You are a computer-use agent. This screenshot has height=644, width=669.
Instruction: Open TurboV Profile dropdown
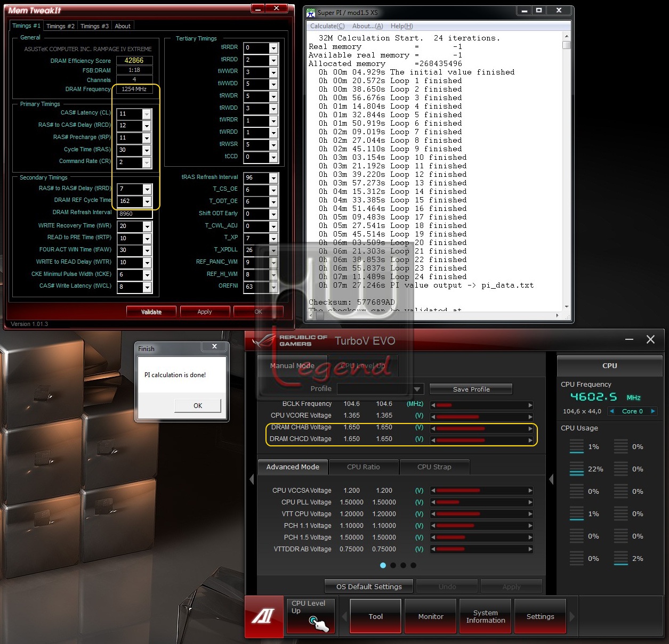pyautogui.click(x=418, y=389)
